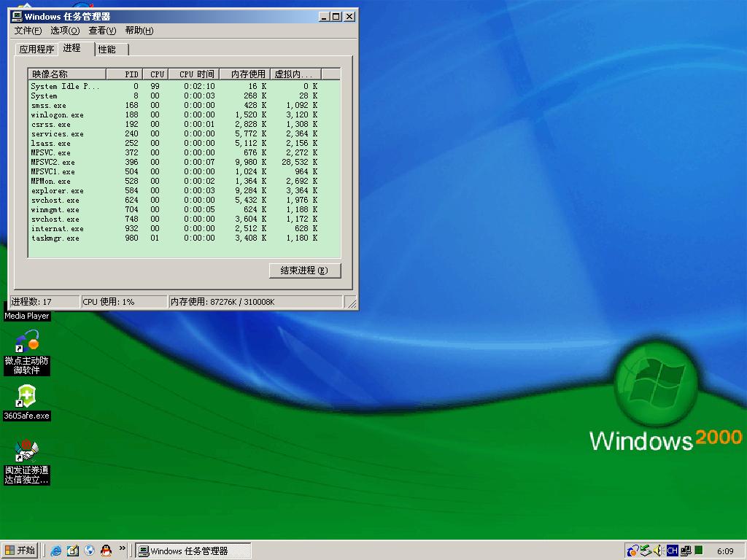Click the CH input language indicator
The width and height of the screenshot is (747, 560).
[672, 551]
